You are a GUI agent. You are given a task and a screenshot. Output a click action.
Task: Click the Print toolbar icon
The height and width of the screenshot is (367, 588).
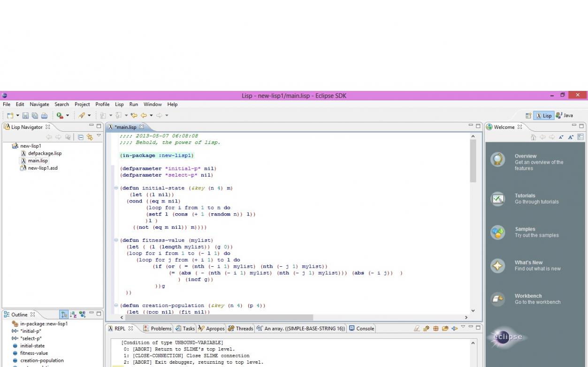(x=44, y=115)
